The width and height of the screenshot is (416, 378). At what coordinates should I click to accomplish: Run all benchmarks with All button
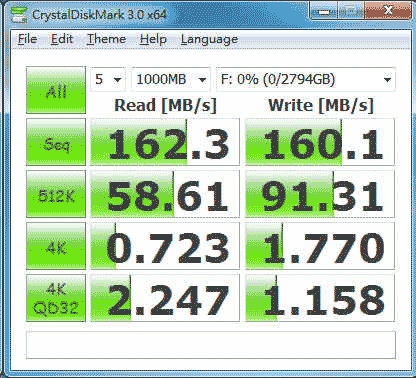56,90
